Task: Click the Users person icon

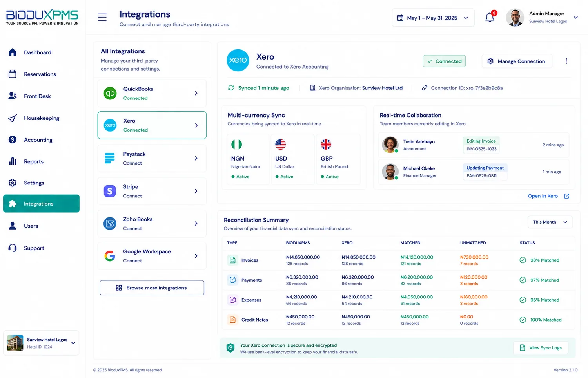Action: coord(13,226)
